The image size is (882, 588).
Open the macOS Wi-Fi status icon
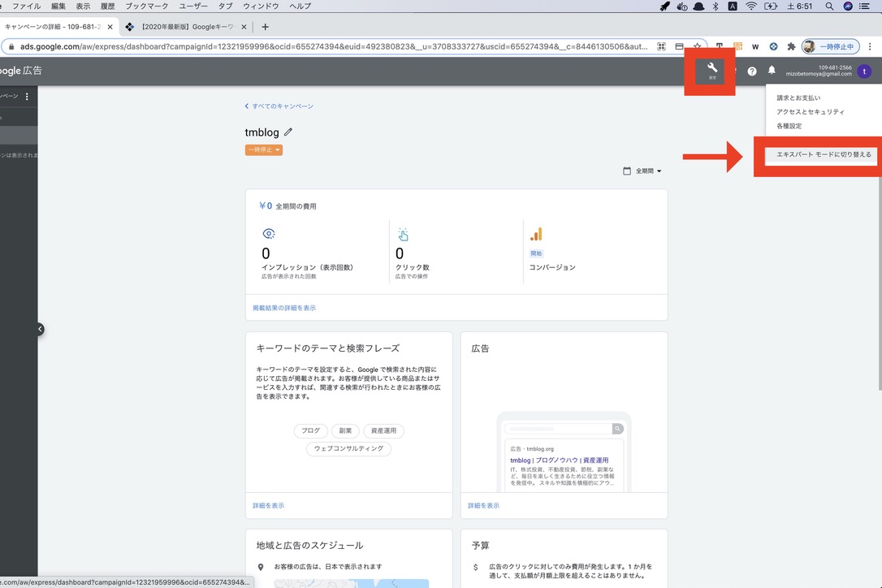click(x=751, y=6)
